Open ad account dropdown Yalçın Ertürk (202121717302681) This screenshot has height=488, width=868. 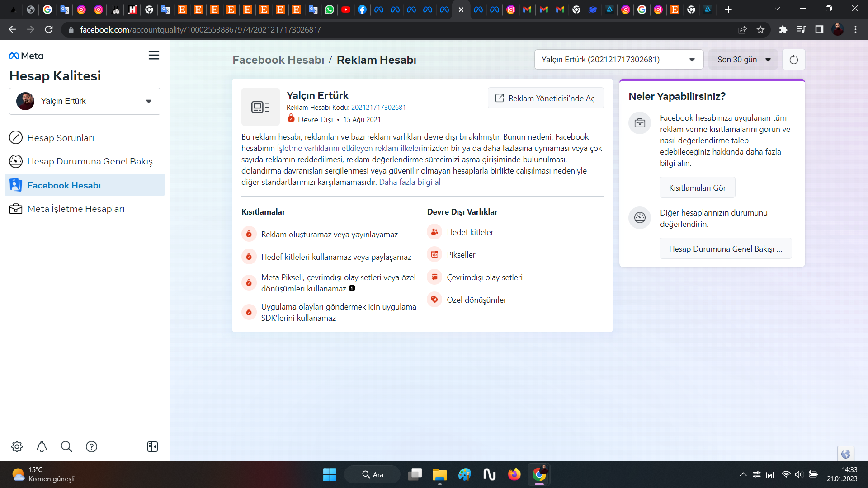point(619,60)
